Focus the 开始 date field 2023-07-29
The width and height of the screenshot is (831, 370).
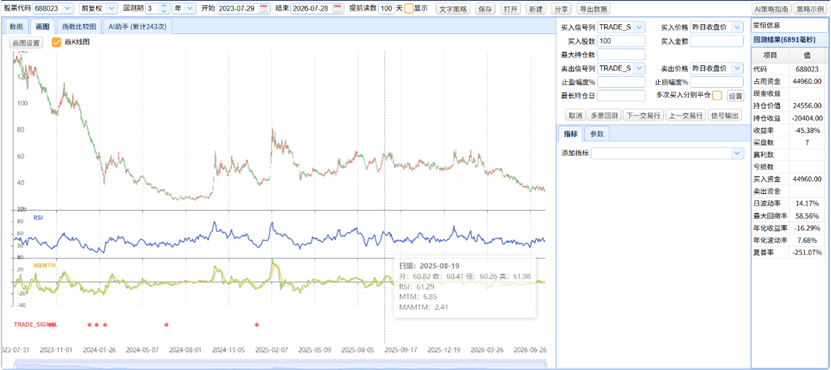pos(238,8)
